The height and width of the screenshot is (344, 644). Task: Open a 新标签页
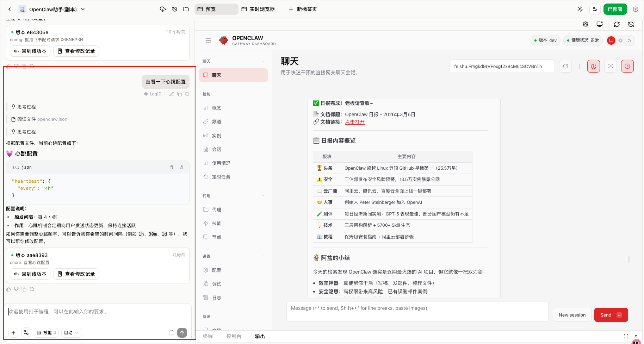(x=303, y=9)
